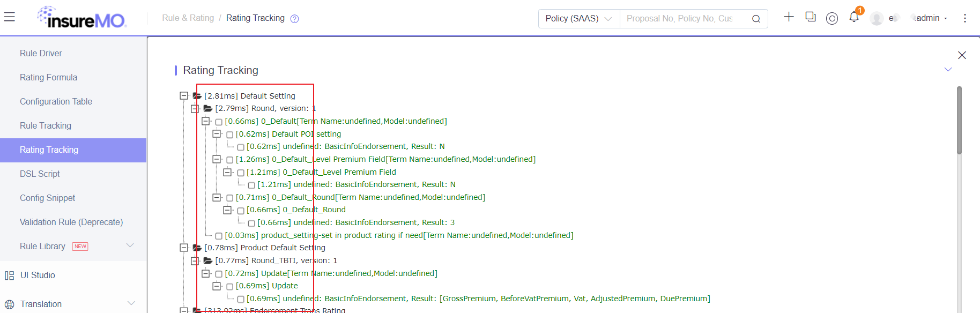
Task: Check the [0.66ms] 0_Default_Round checkbox
Action: (241, 210)
